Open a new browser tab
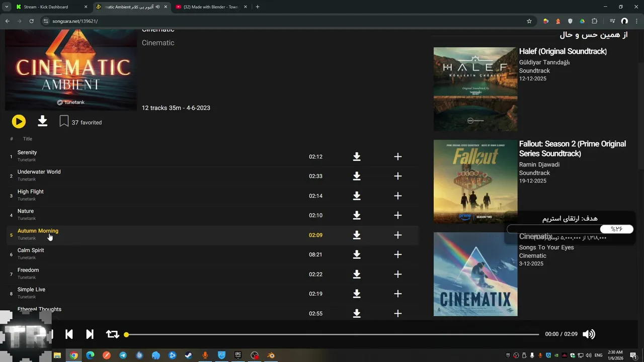 click(258, 7)
